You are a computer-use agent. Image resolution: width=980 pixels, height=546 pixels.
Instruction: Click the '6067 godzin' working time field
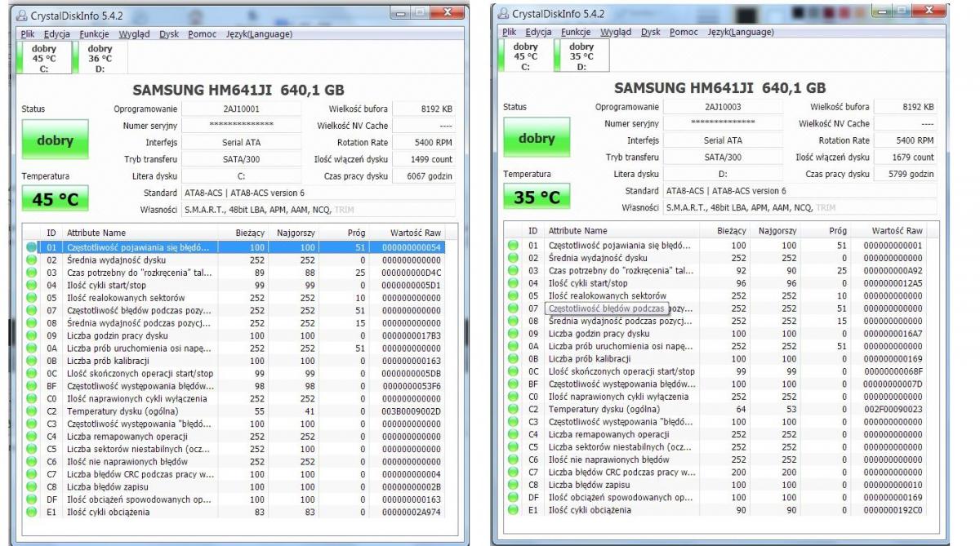point(423,176)
